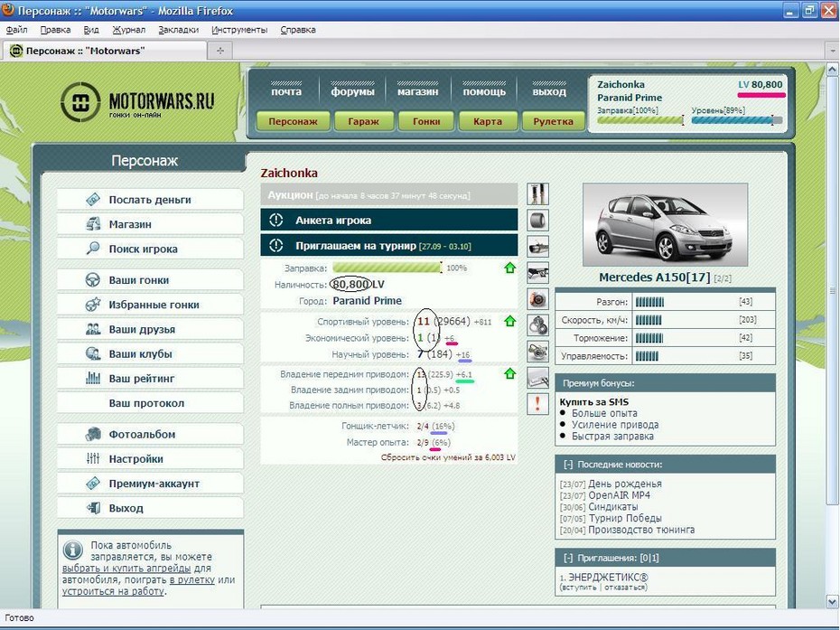Click green arrow beside Владение передним приводом
Screen dimensions: 840x630
tap(510, 373)
